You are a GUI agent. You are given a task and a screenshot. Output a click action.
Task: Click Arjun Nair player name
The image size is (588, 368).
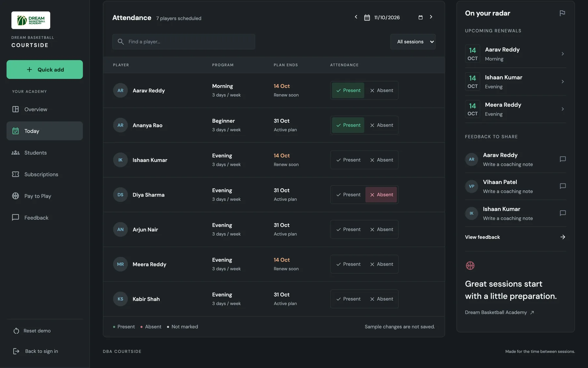[145, 230]
